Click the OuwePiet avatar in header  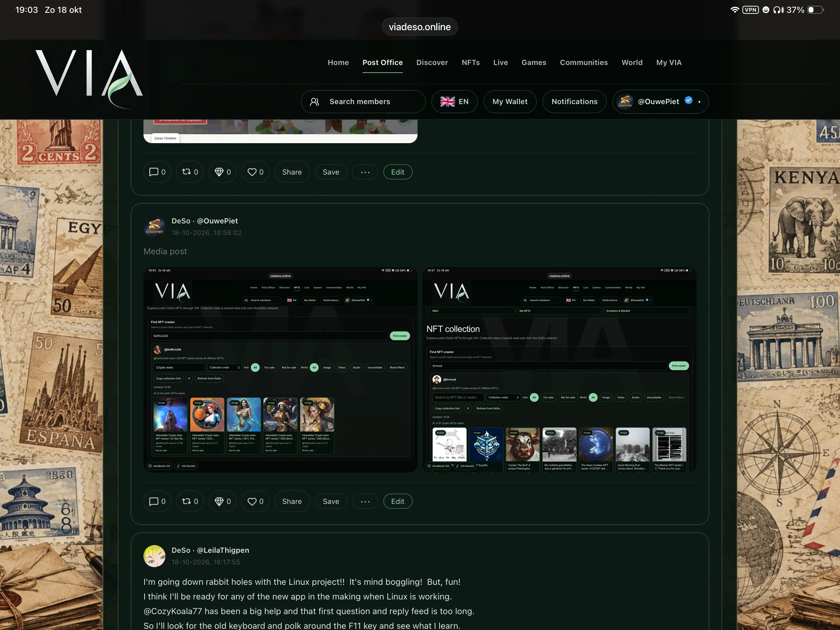625,101
